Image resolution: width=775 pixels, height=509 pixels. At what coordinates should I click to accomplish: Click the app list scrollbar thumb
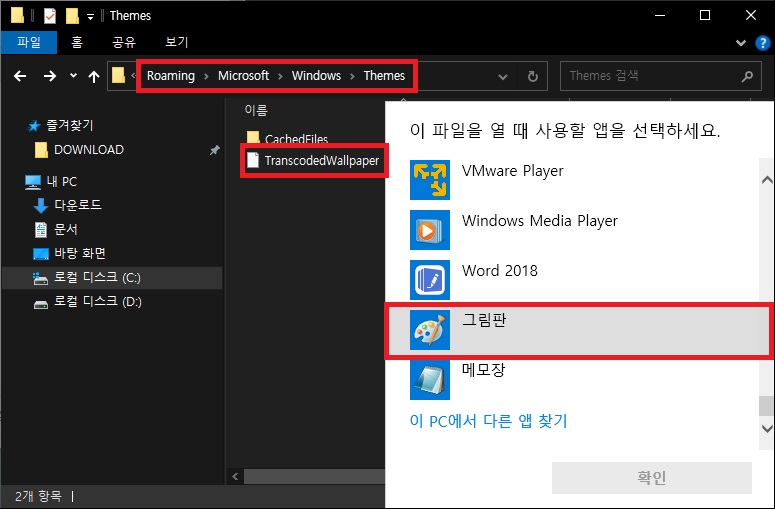coord(767,406)
